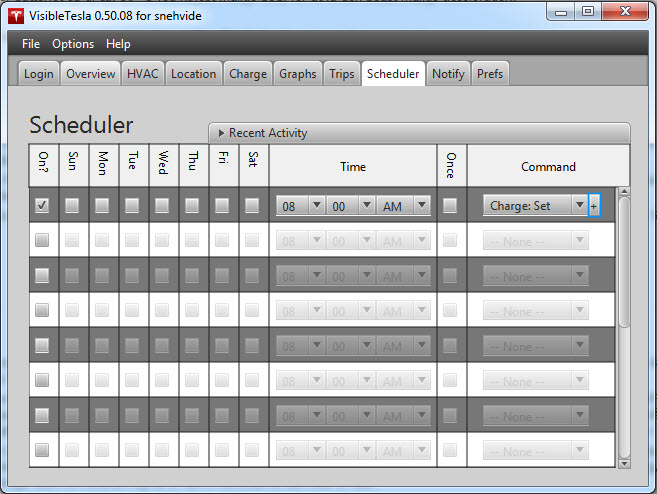This screenshot has height=494, width=657.
Task: Switch to the Graphs tab
Action: [x=297, y=74]
